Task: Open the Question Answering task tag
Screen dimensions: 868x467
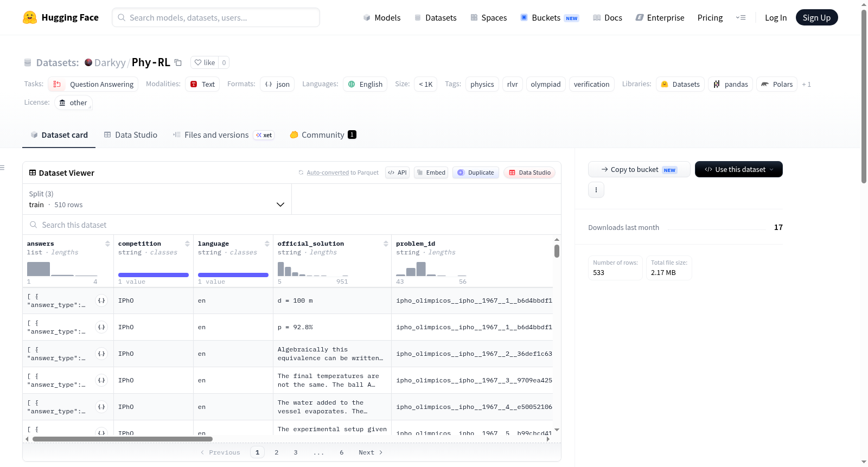Action: (x=93, y=84)
